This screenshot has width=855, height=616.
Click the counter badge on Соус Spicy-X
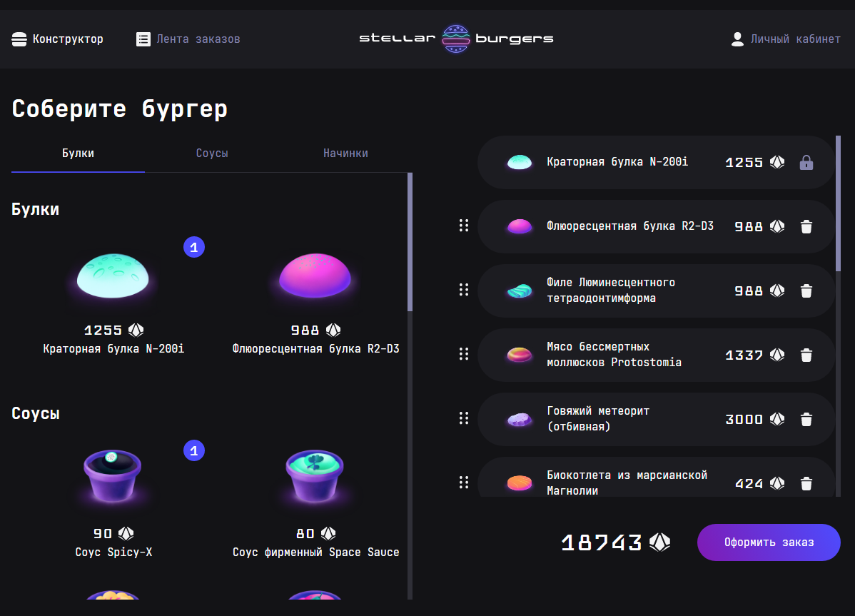coord(193,450)
